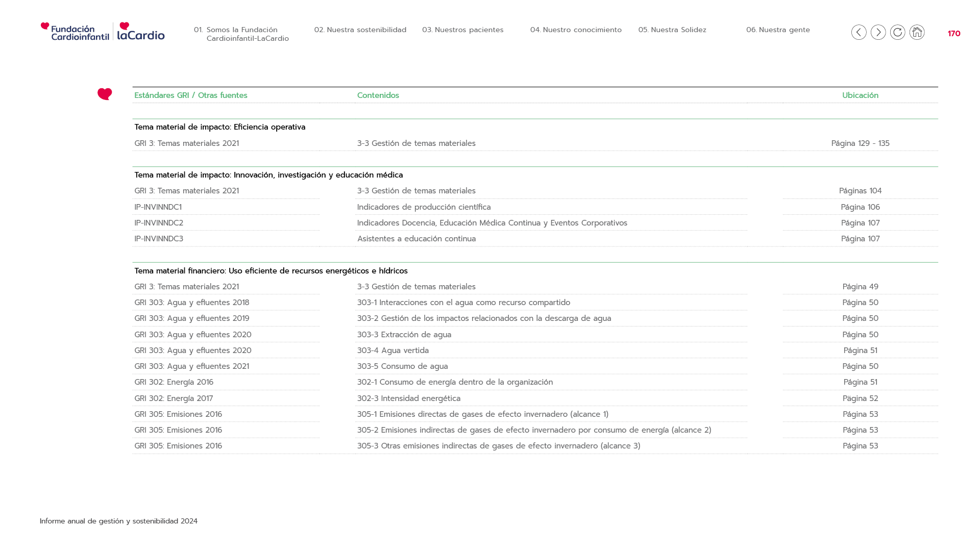This screenshot has width=980, height=551.
Task: Go to the next page arrow
Action: click(878, 32)
